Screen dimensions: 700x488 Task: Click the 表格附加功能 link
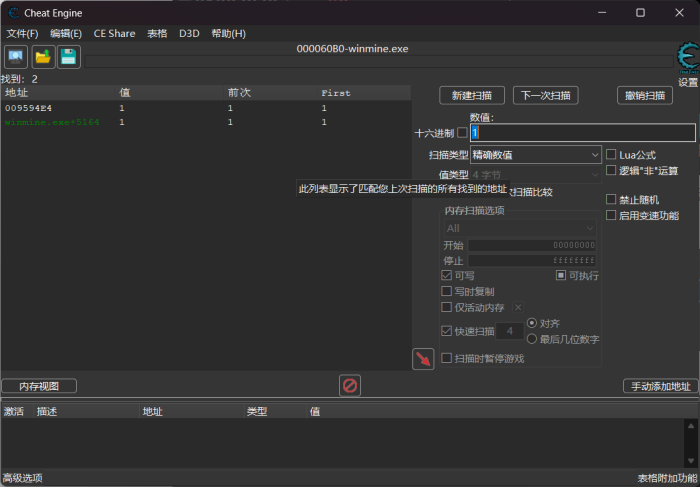[x=667, y=478]
